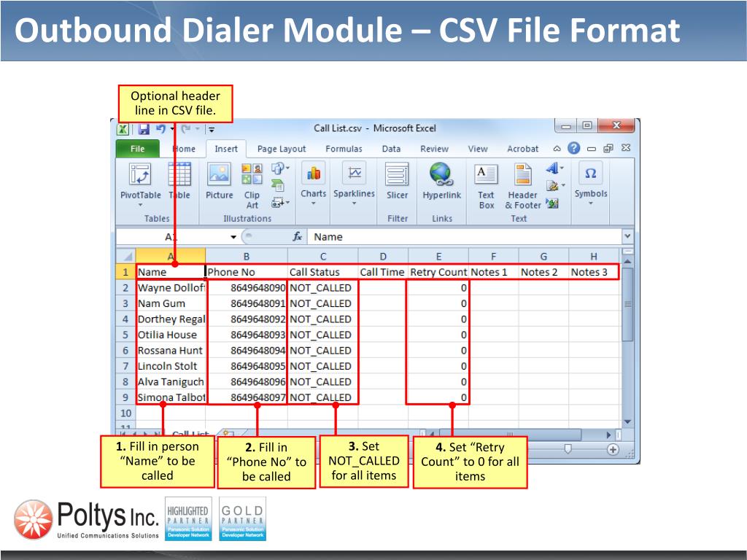Insert a Slicer from the Filter group
The height and width of the screenshot is (560, 747).
[x=397, y=181]
